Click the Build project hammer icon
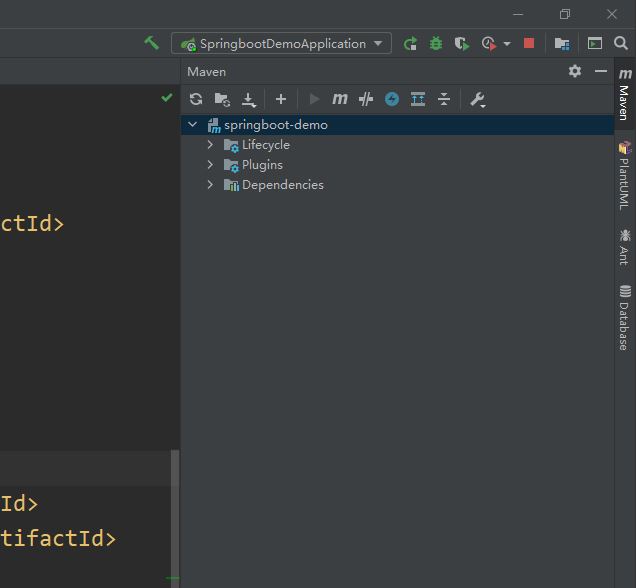The image size is (636, 588). coord(151,43)
